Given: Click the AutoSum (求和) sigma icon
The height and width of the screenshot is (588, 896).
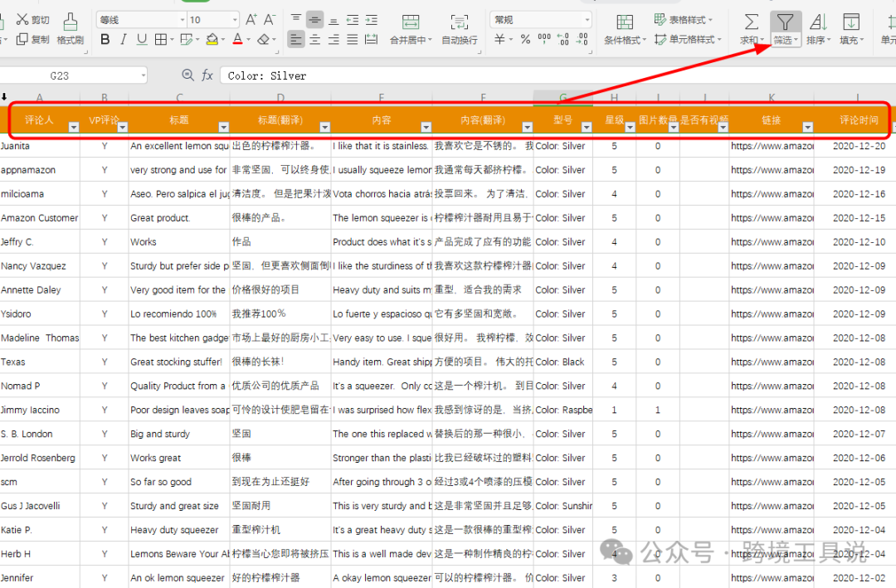Looking at the screenshot, I should pos(752,22).
